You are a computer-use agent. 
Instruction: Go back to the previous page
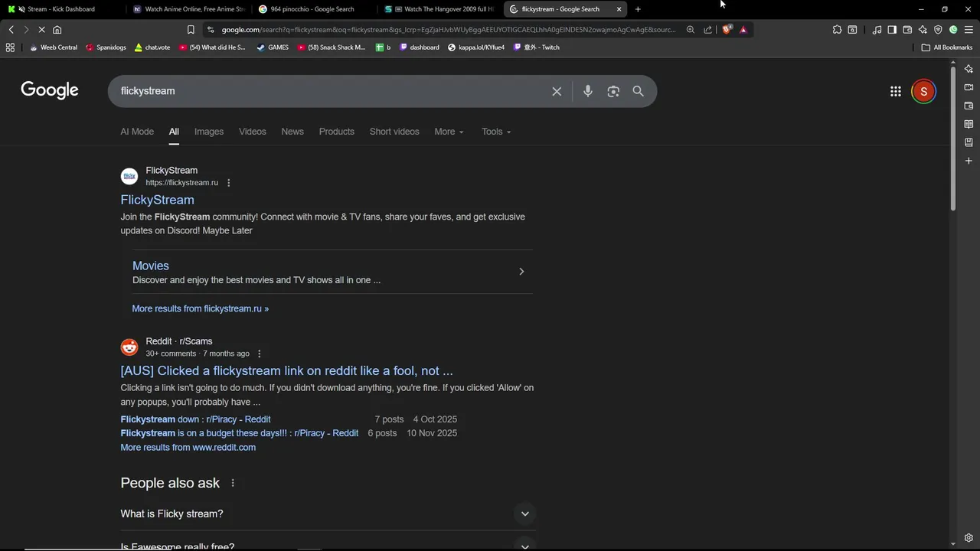[11, 30]
